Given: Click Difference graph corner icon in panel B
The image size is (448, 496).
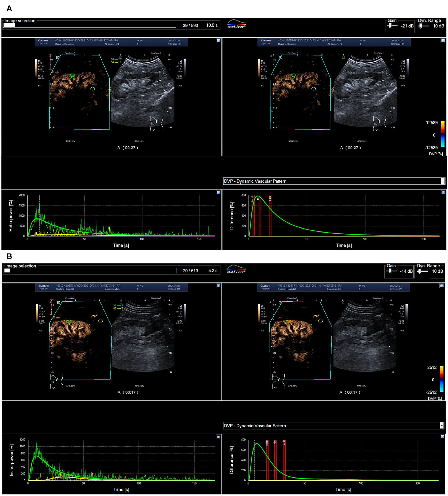Looking at the screenshot, I should (442, 436).
